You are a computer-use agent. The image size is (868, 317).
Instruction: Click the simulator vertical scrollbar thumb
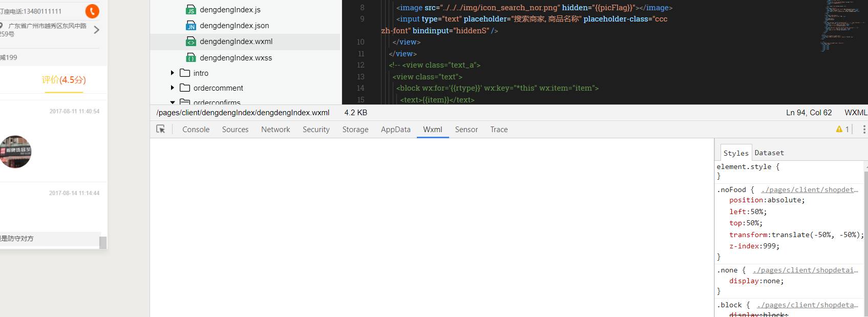tap(103, 242)
